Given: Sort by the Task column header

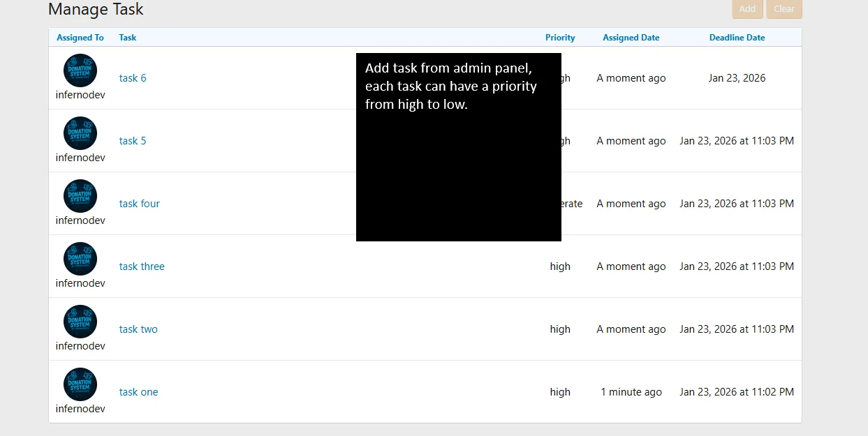Looking at the screenshot, I should point(128,38).
